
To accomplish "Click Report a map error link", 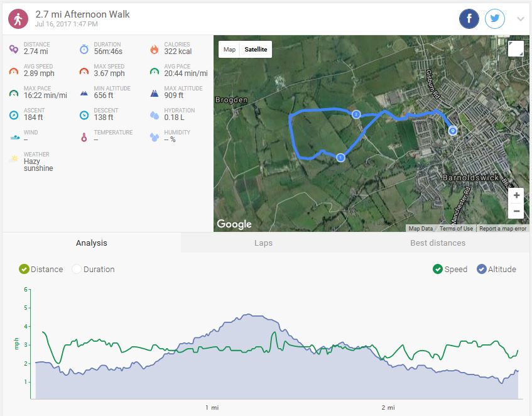I will pyautogui.click(x=502, y=229).
